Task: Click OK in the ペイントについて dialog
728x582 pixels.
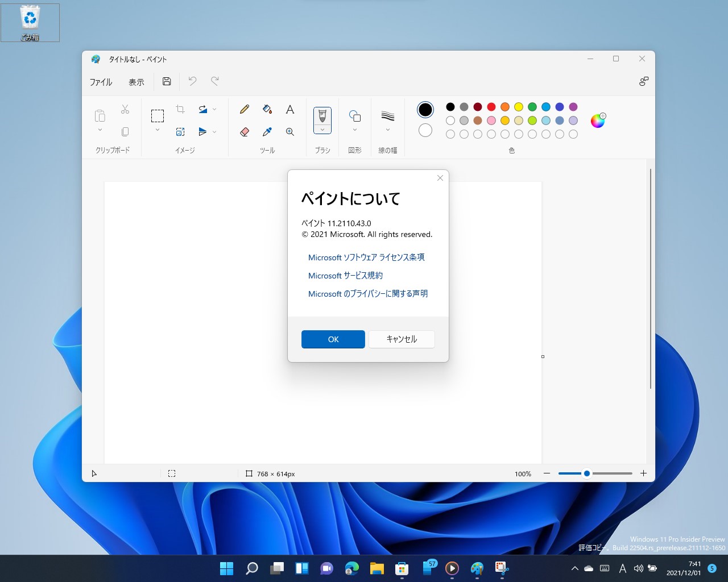Action: click(333, 339)
